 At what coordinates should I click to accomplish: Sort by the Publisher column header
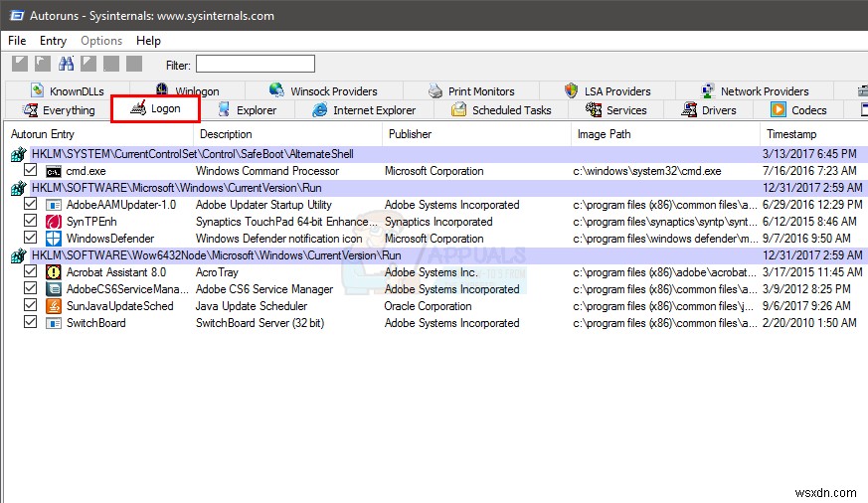coord(410,134)
